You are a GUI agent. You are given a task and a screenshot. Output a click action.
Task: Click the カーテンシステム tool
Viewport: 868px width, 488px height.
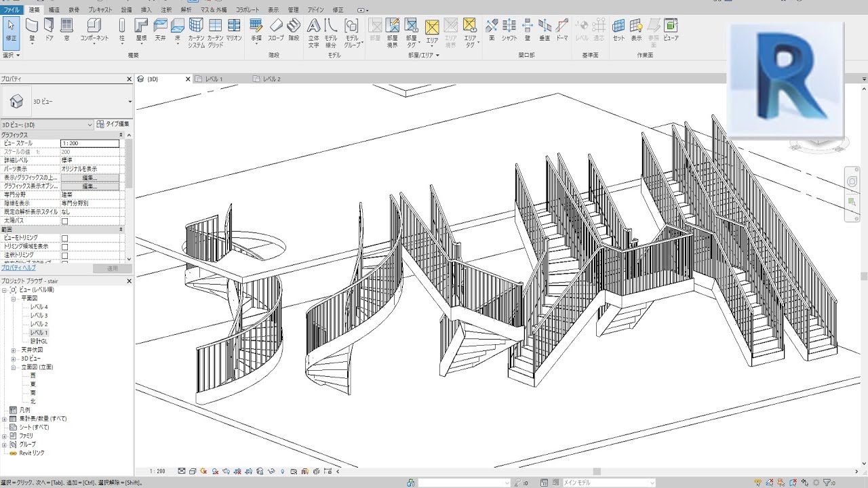(196, 33)
